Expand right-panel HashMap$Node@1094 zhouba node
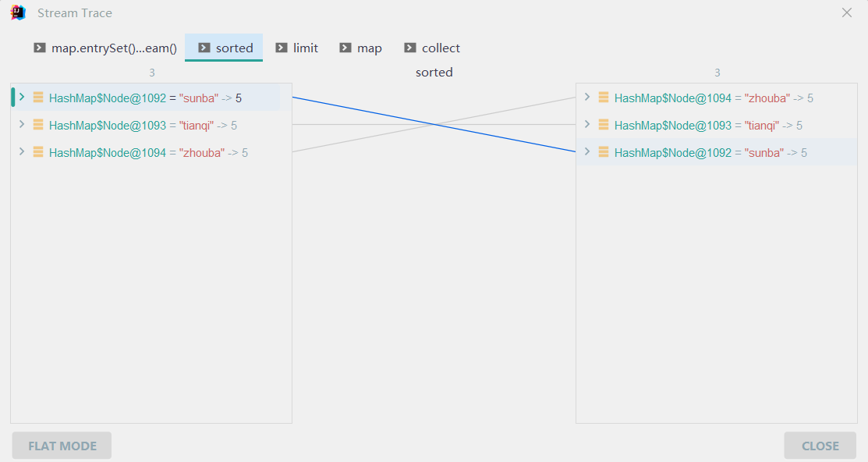This screenshot has height=462, width=868. [x=587, y=97]
